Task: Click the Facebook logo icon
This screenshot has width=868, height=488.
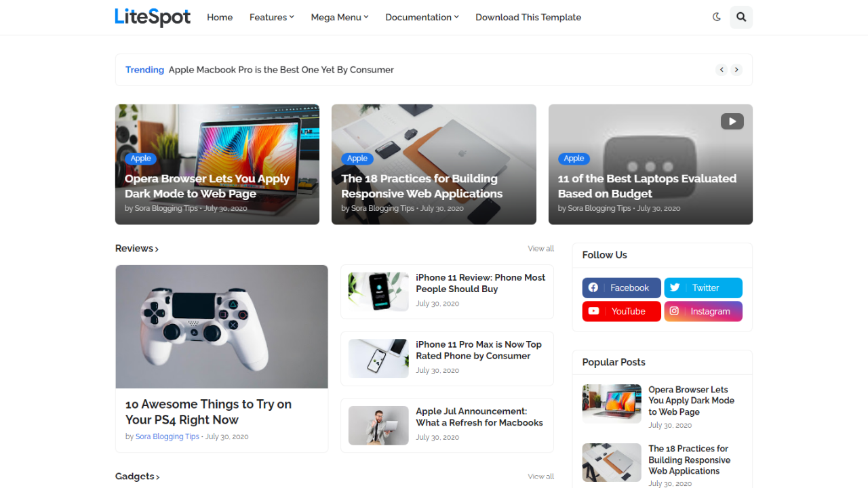Action: point(593,287)
